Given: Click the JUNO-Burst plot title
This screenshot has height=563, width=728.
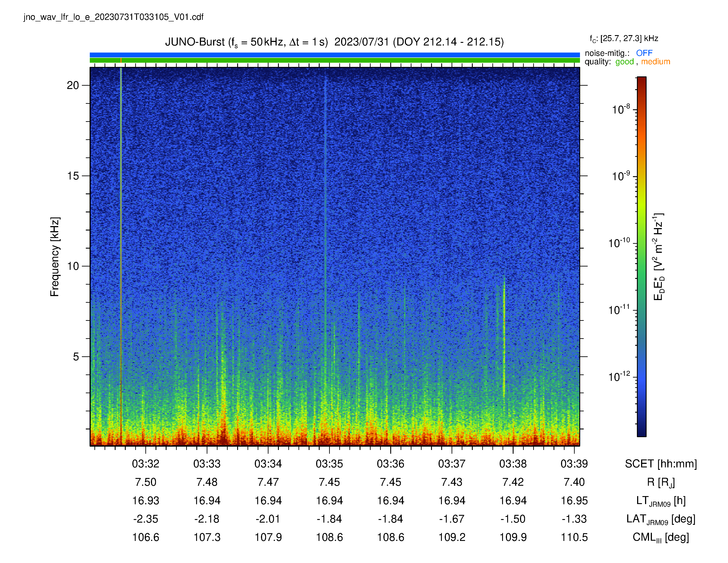Looking at the screenshot, I should click(334, 42).
